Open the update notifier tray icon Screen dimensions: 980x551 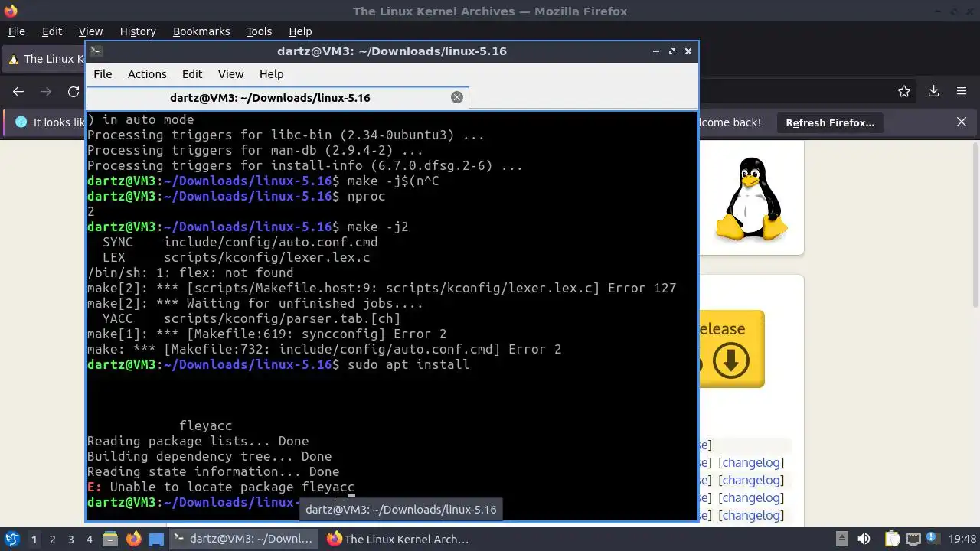point(934,539)
